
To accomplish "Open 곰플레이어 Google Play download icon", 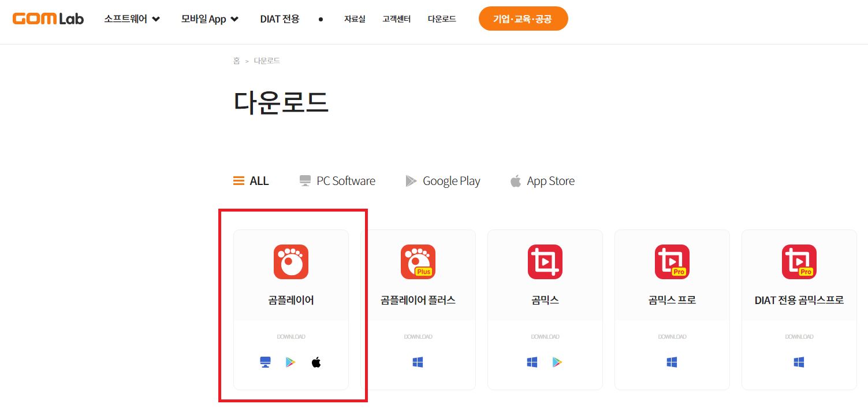I will tap(290, 362).
